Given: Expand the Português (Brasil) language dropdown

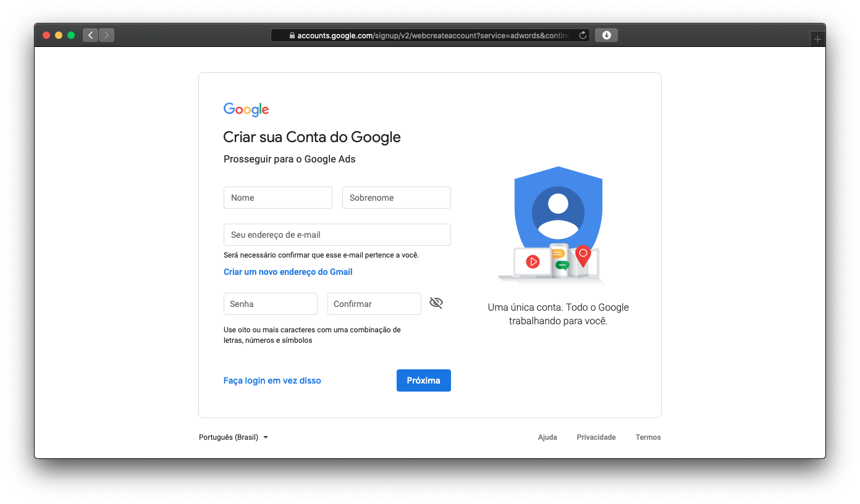Looking at the screenshot, I should [x=234, y=437].
